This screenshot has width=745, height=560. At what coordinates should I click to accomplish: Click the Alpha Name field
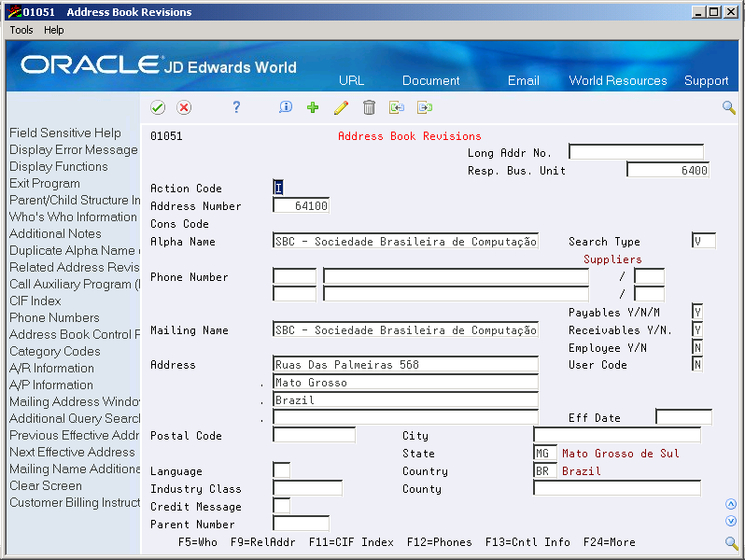coord(406,242)
